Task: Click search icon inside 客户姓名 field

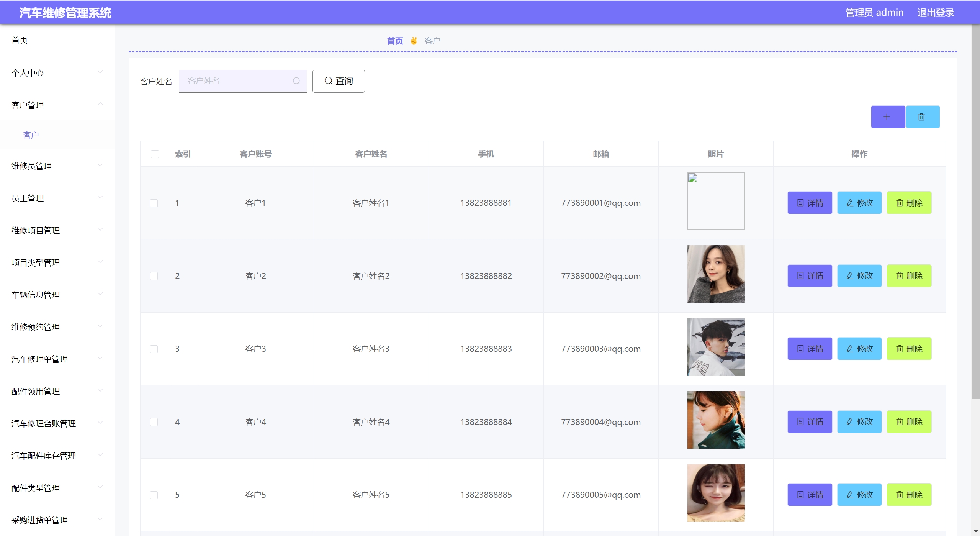Action: [x=296, y=81]
